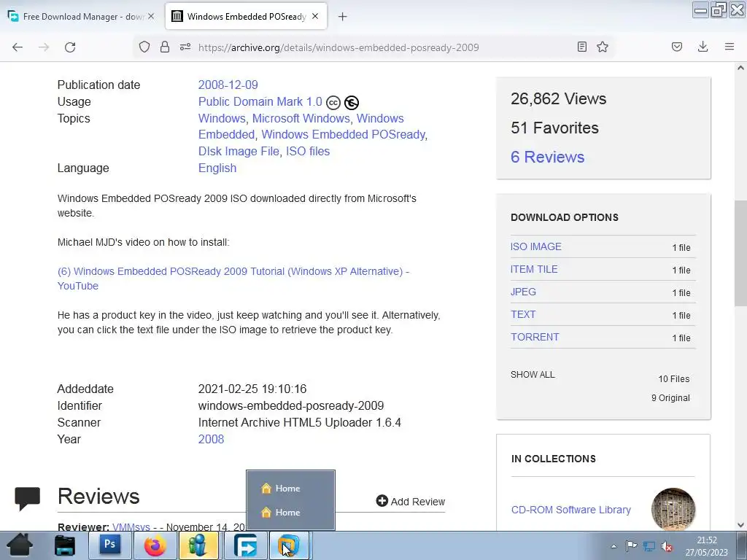Click the muted volume tray icon
Image resolution: width=747 pixels, height=560 pixels.
point(667,547)
